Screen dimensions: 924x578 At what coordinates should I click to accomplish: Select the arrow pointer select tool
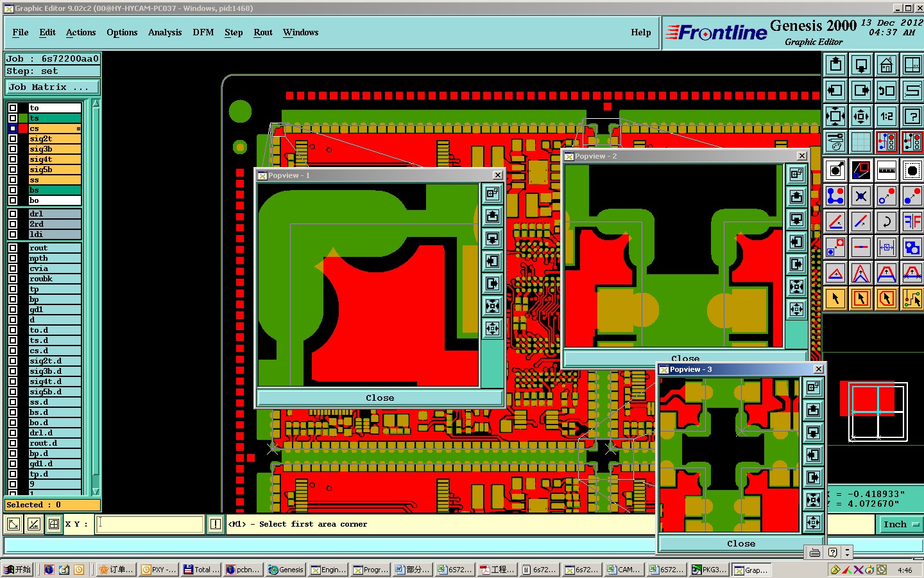click(835, 299)
